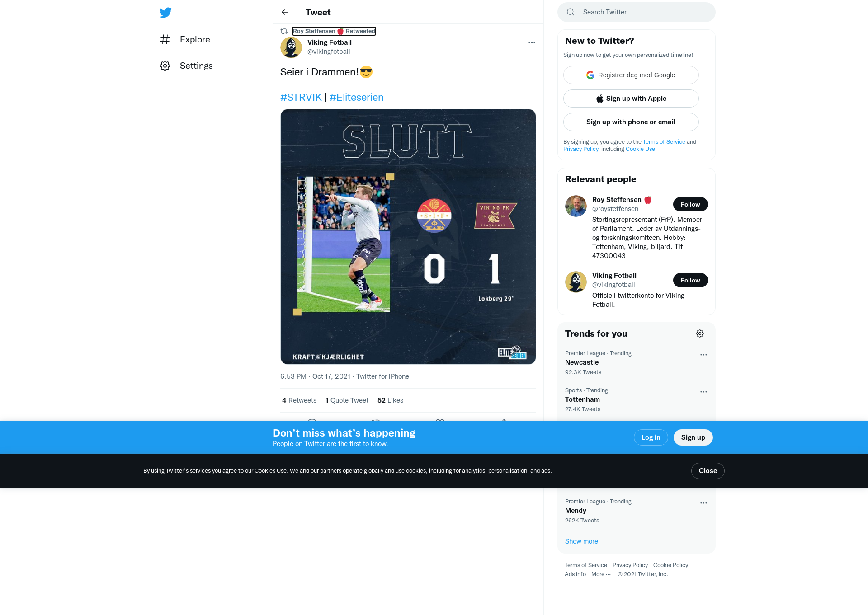Open more options for Mendy trend
The width and height of the screenshot is (868, 615).
[703, 503]
